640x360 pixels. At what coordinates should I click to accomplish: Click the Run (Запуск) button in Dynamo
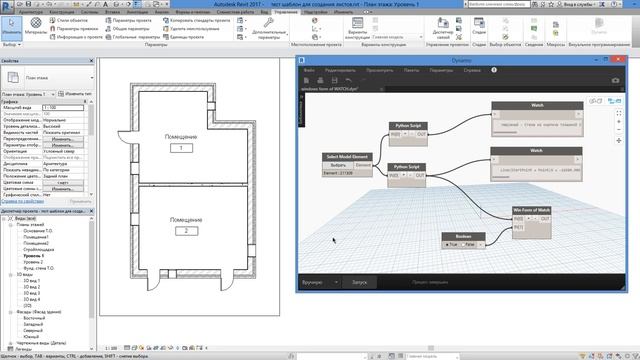[360, 282]
